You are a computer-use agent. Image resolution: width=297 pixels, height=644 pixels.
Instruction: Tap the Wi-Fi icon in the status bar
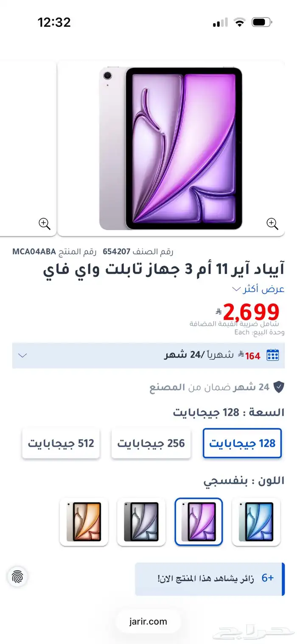[240, 22]
